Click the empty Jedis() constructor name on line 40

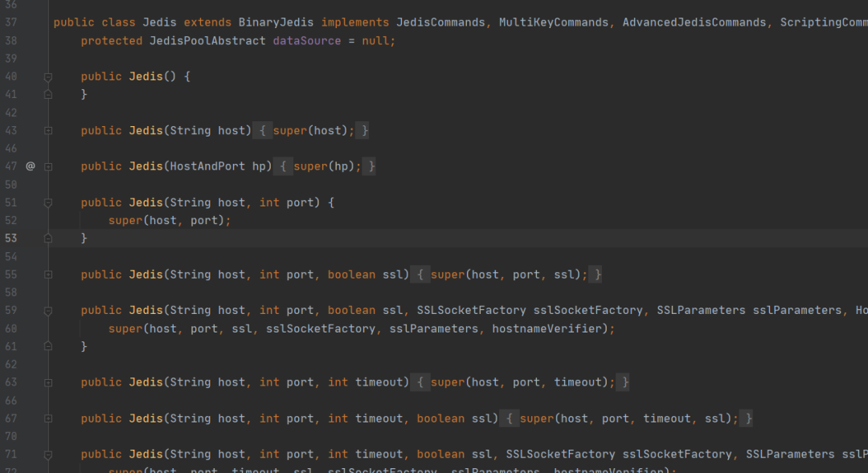(145, 76)
